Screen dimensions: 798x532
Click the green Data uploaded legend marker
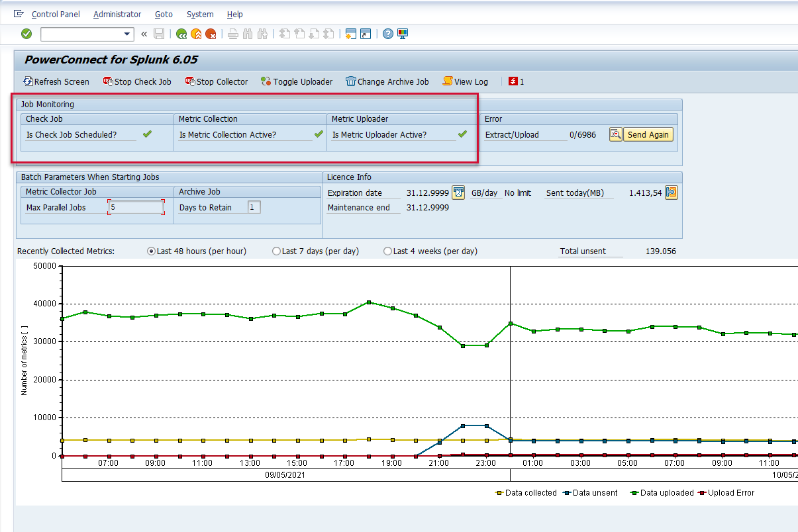point(634,493)
